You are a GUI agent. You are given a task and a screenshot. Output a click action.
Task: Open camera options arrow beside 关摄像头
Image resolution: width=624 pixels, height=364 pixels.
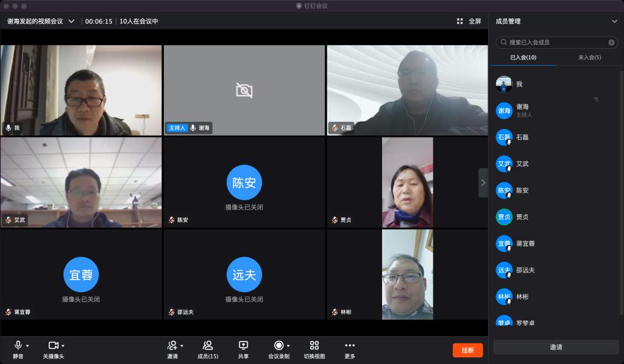pos(63,346)
